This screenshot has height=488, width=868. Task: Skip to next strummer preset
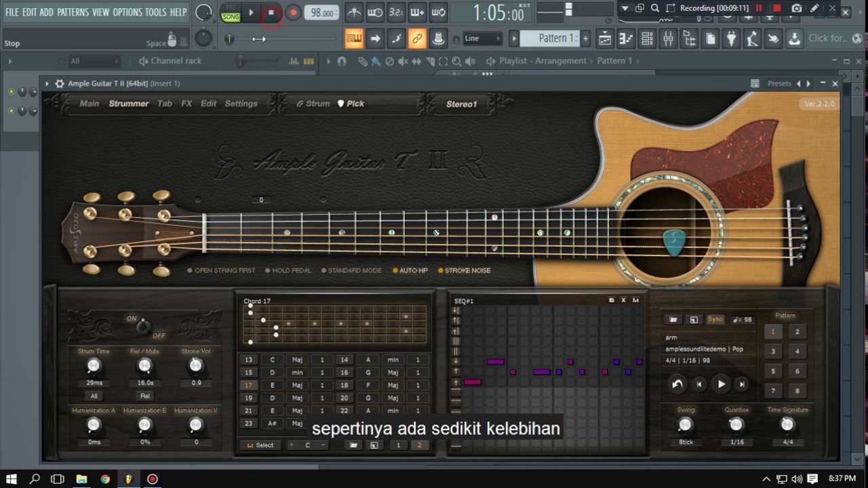coord(742,384)
